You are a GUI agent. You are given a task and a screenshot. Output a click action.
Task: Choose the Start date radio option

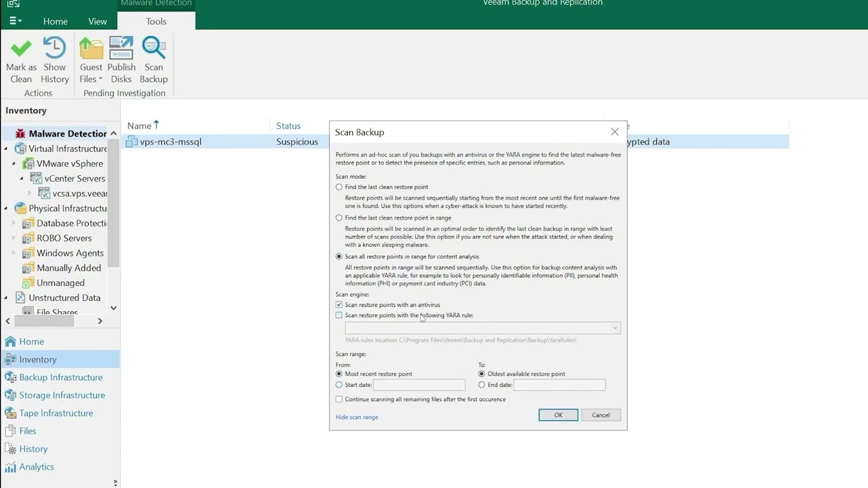(x=339, y=384)
